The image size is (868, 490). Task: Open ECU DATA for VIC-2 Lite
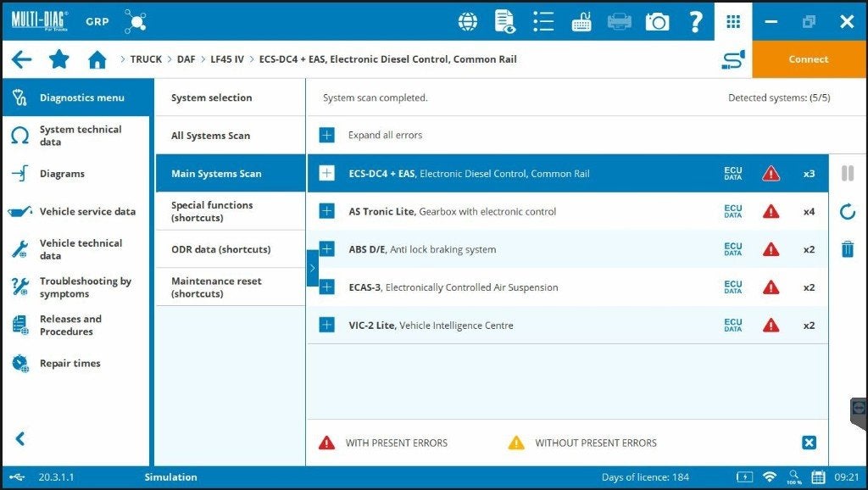(x=733, y=325)
